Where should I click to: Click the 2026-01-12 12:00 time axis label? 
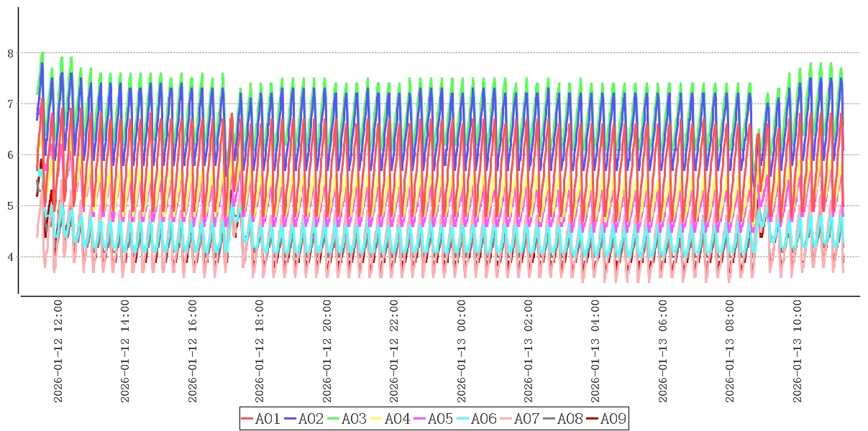[58, 351]
